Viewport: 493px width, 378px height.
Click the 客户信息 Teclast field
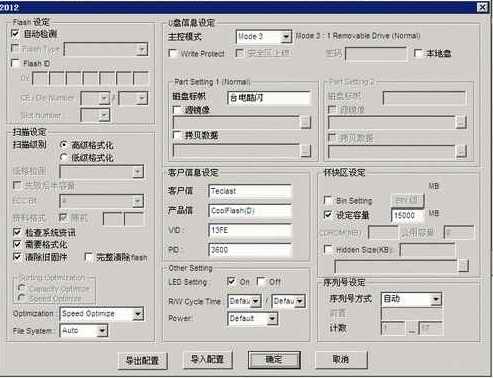click(x=250, y=191)
